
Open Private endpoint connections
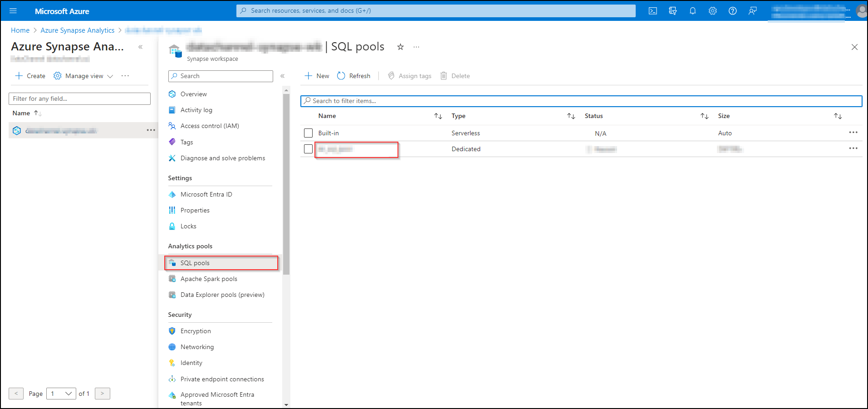click(x=222, y=379)
